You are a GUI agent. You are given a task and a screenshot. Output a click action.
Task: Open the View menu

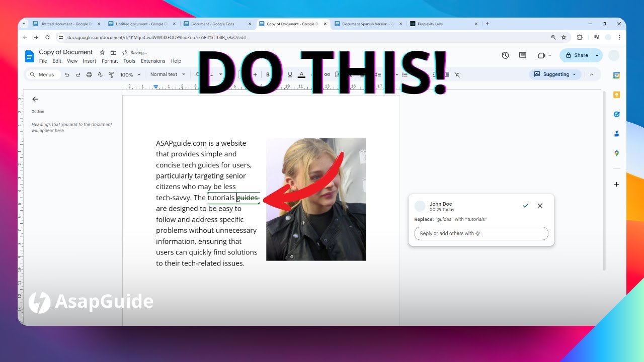[x=72, y=61]
